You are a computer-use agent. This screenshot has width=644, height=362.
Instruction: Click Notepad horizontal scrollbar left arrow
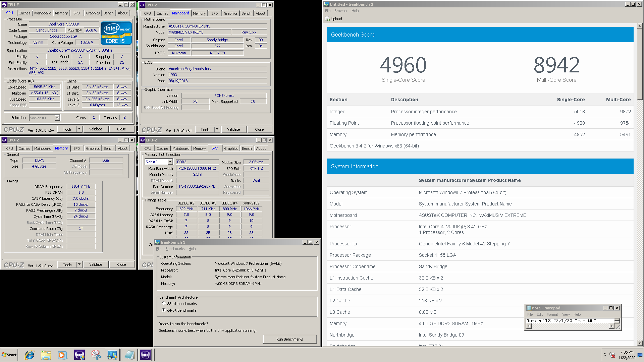529,326
